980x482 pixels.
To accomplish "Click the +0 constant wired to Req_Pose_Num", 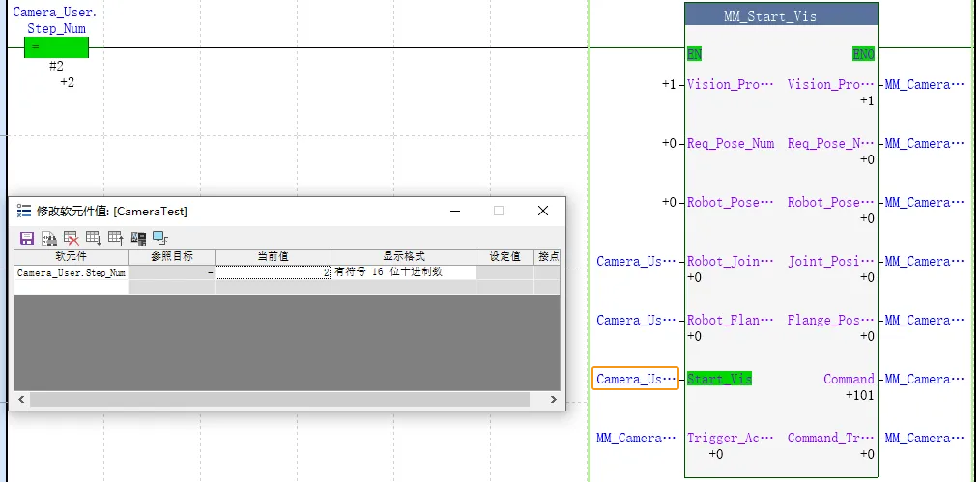I will pyautogui.click(x=669, y=144).
